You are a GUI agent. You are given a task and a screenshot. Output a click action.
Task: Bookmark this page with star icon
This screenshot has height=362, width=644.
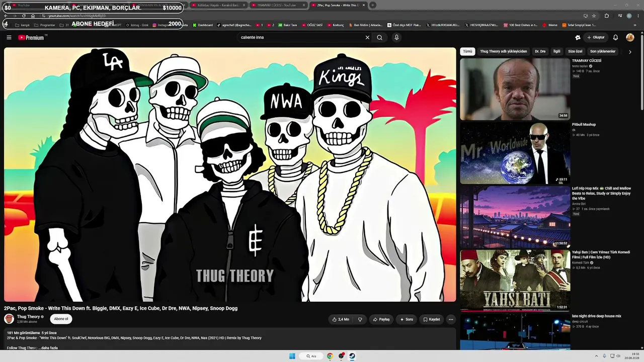click(594, 16)
